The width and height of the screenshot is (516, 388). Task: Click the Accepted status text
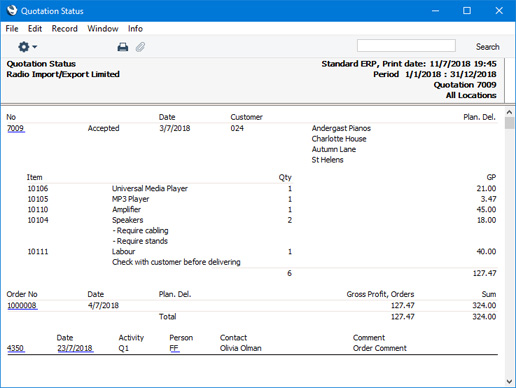[x=103, y=128]
